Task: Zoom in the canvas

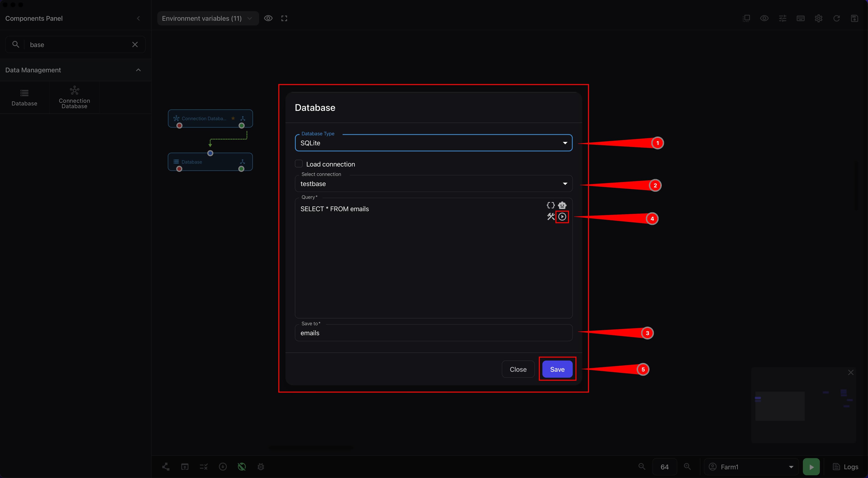Action: click(x=687, y=466)
